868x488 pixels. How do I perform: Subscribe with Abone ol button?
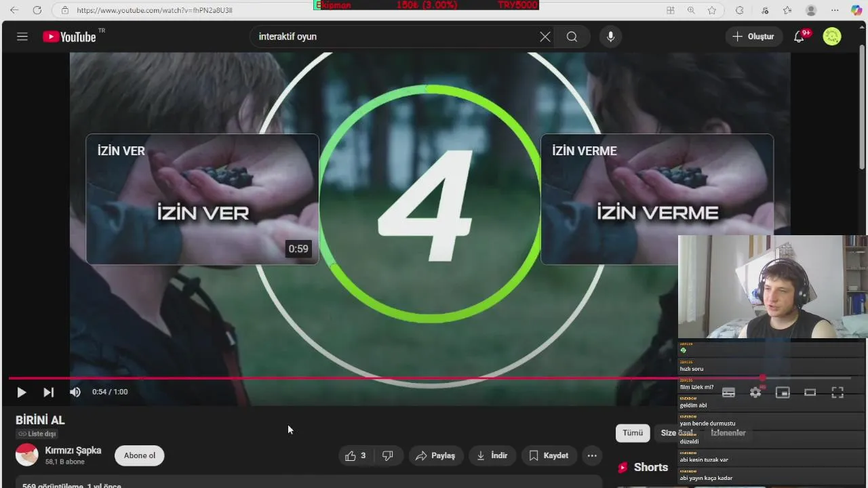pos(140,455)
